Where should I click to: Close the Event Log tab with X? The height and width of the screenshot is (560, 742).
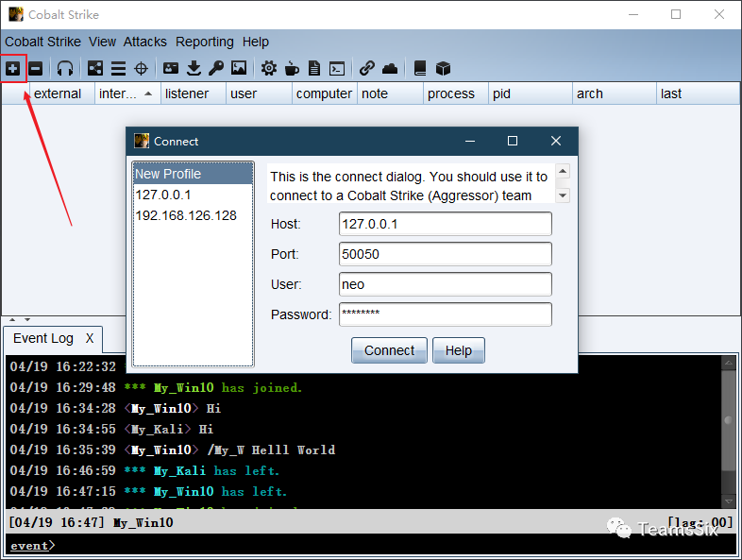click(x=90, y=338)
